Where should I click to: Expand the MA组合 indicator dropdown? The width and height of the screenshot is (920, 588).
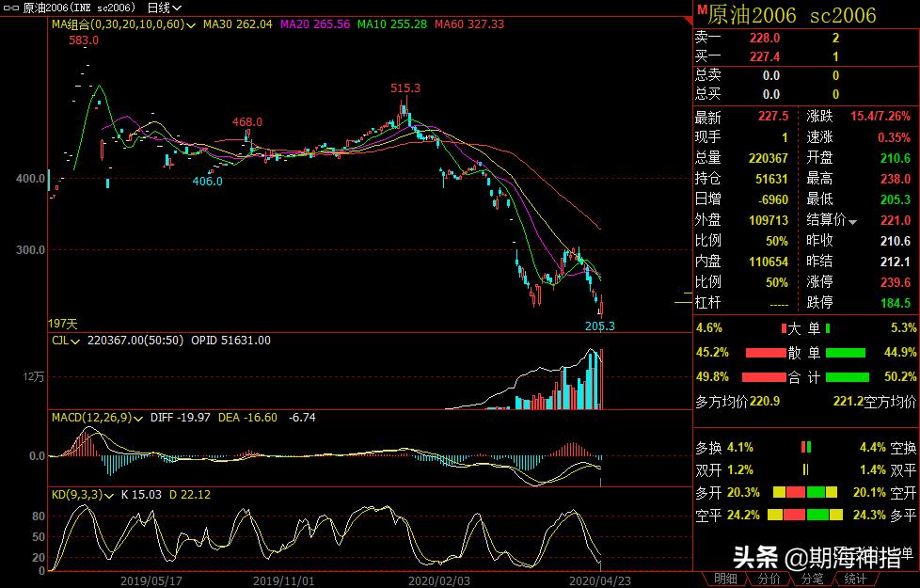click(191, 25)
